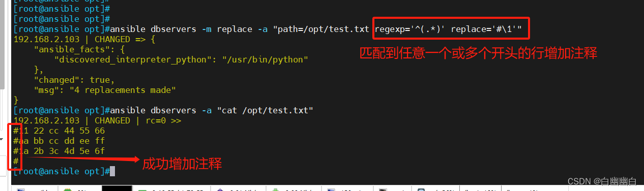Click the "discovered_interpreter_python" key
Viewport: 644px width, 191px height.
point(135,59)
